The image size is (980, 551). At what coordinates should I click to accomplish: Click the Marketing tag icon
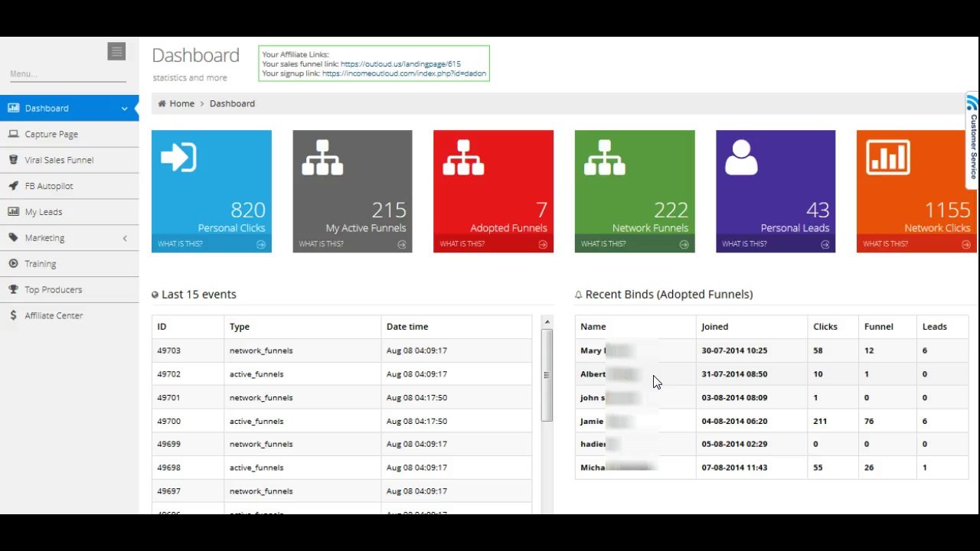13,238
